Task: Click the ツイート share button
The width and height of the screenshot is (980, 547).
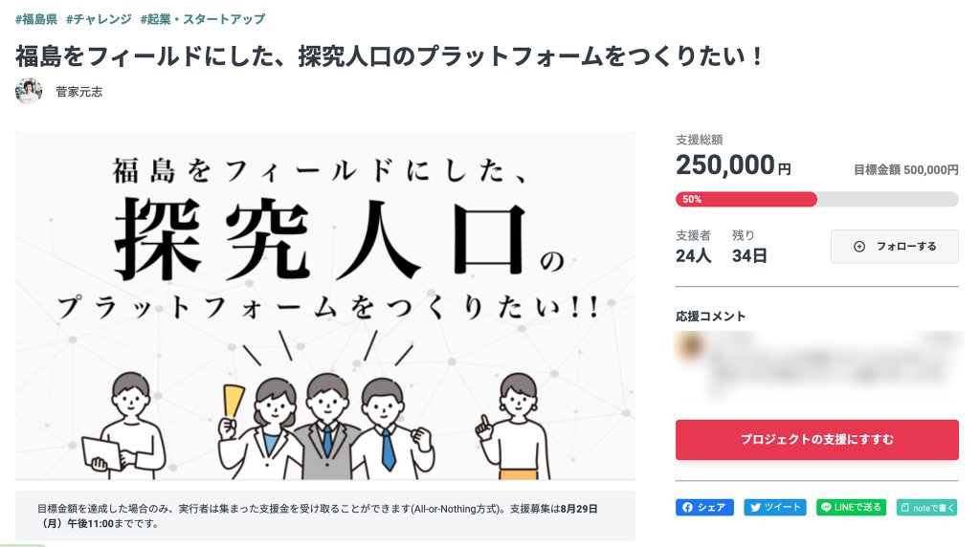Action: (775, 508)
